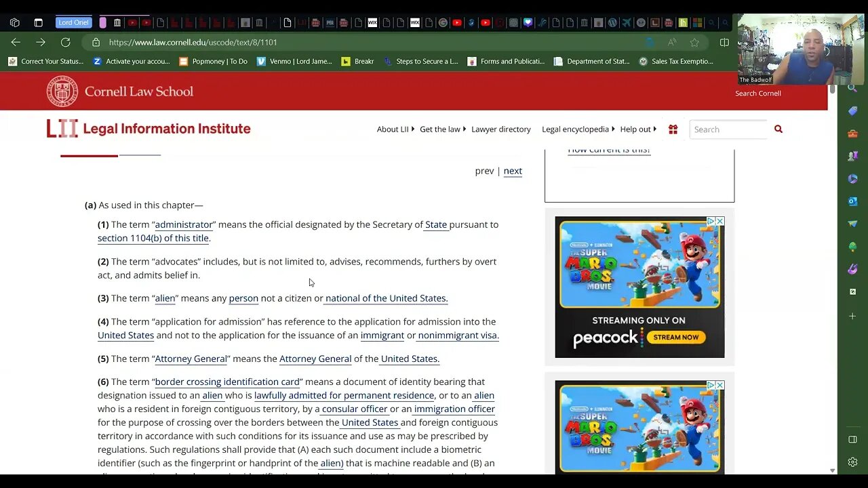Follow section 1104(b) of this title link
Viewport: 868px width, 488px height.
coord(153,238)
